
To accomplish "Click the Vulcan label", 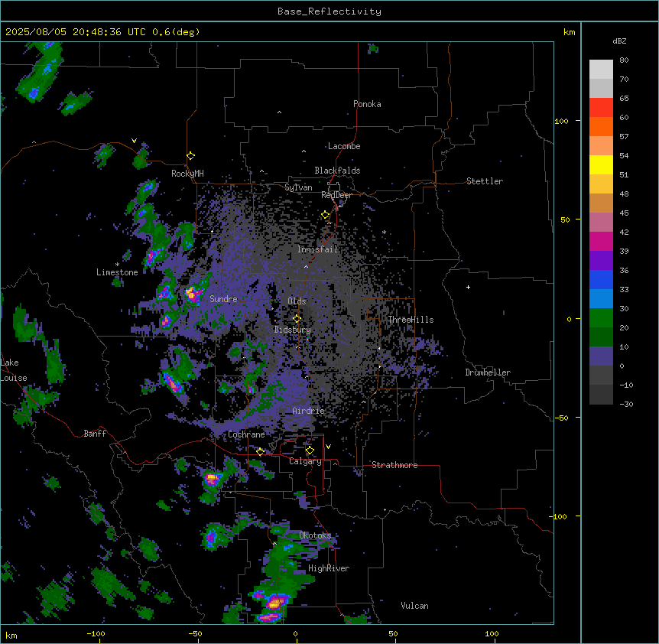I will 415,606.
